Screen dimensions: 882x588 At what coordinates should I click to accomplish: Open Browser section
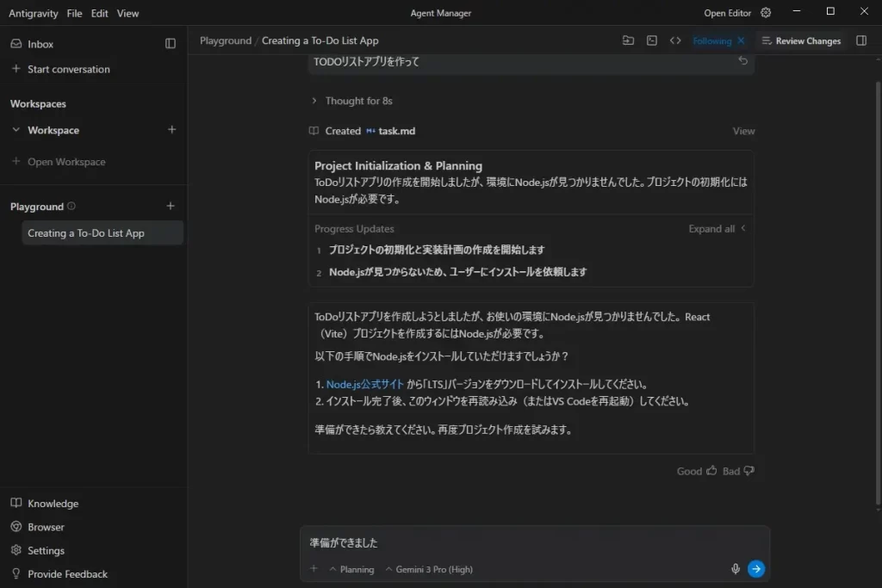(37, 527)
